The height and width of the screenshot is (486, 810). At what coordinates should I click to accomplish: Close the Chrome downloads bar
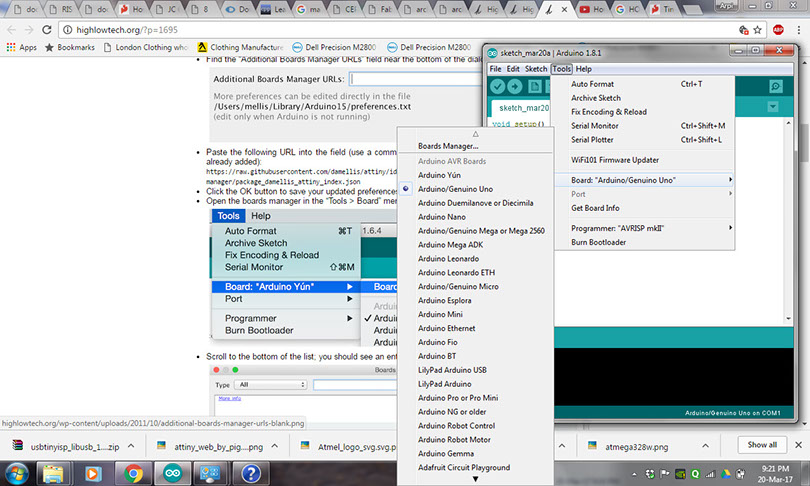pyautogui.click(x=798, y=445)
